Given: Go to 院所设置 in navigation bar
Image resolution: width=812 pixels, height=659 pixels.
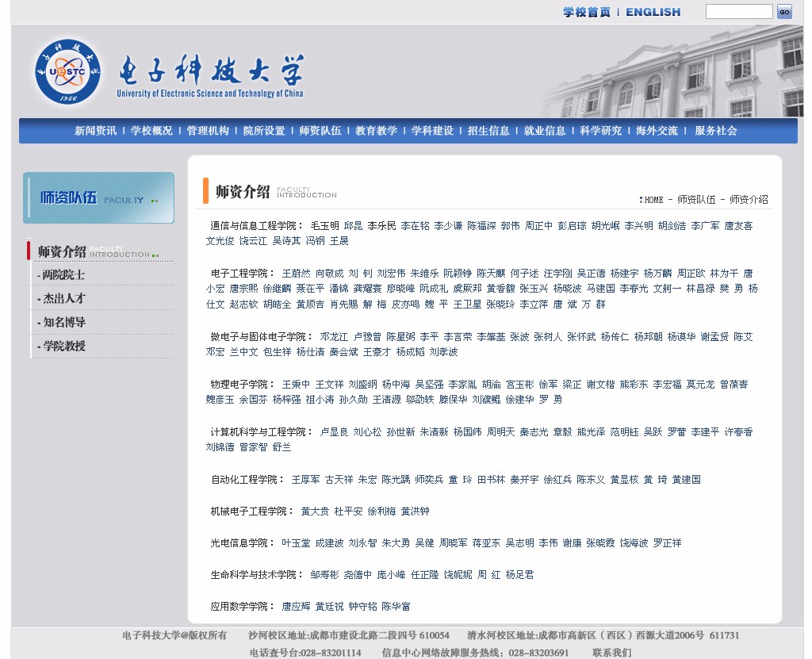Looking at the screenshot, I should 264,131.
